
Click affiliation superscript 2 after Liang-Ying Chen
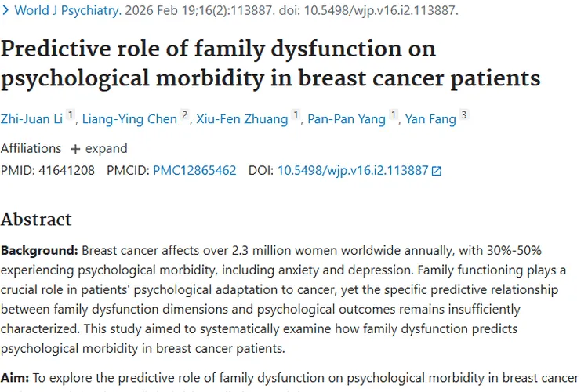click(185, 115)
